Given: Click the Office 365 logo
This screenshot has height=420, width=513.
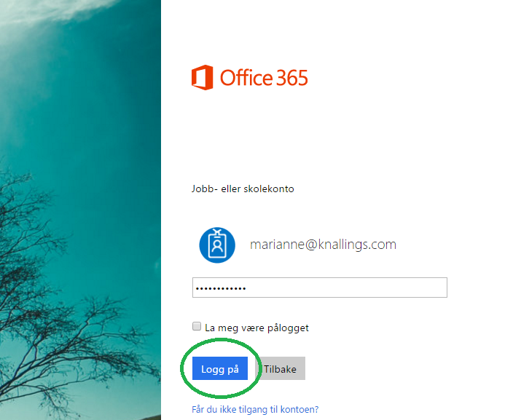Looking at the screenshot, I should (250, 77).
